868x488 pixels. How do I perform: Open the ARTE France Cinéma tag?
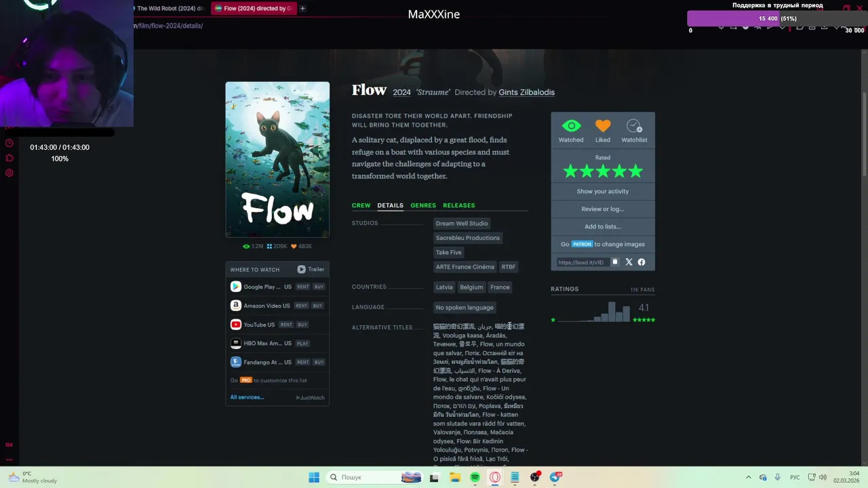pyautogui.click(x=465, y=267)
